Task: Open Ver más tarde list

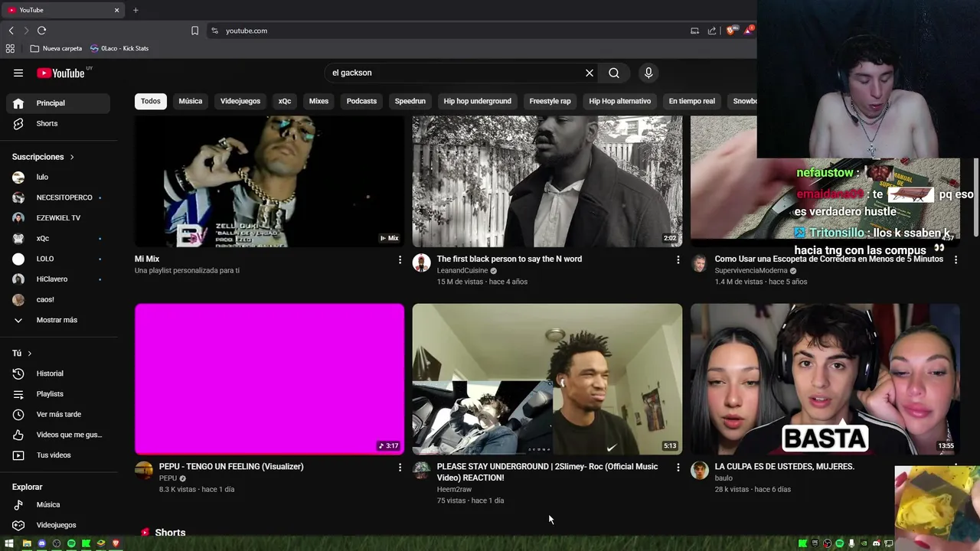Action: pos(58,414)
